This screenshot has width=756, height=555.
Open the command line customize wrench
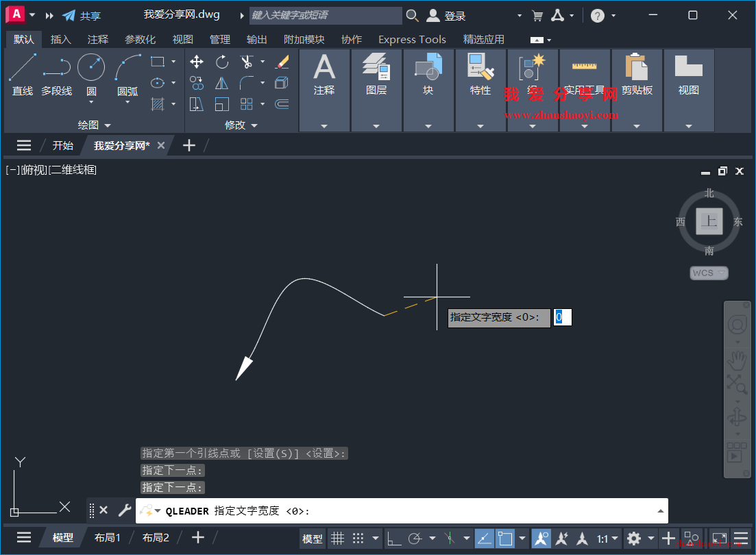click(x=124, y=510)
